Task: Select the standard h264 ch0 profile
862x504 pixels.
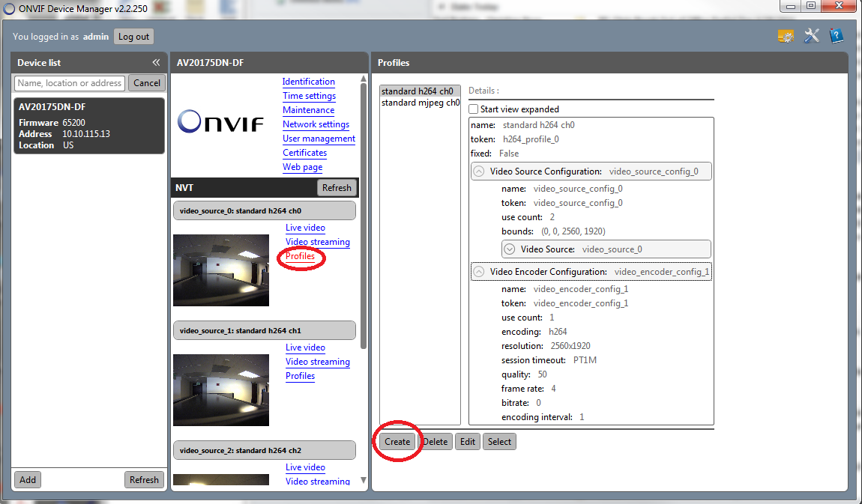Action: click(420, 91)
